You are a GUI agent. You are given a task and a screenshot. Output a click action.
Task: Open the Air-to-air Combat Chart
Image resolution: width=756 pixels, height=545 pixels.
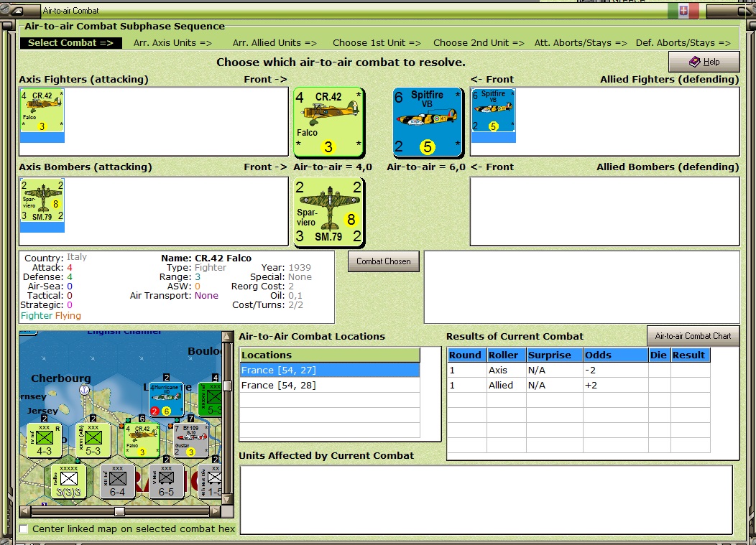tap(693, 336)
